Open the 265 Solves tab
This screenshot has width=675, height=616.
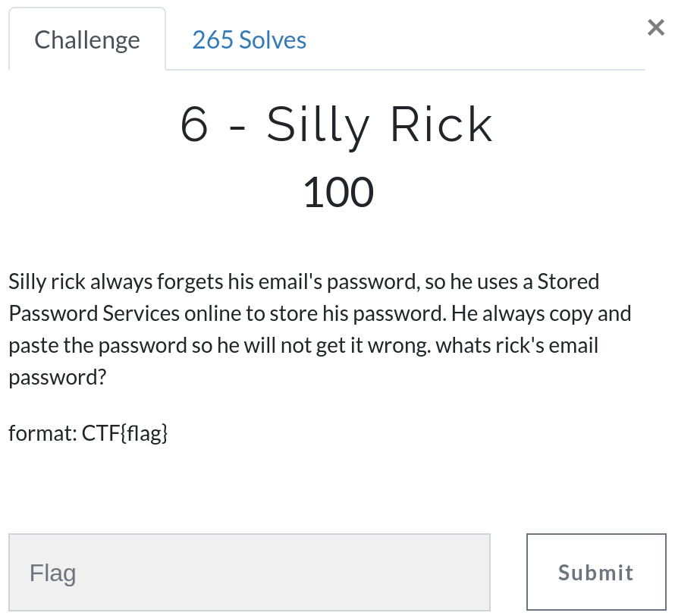[x=249, y=39]
